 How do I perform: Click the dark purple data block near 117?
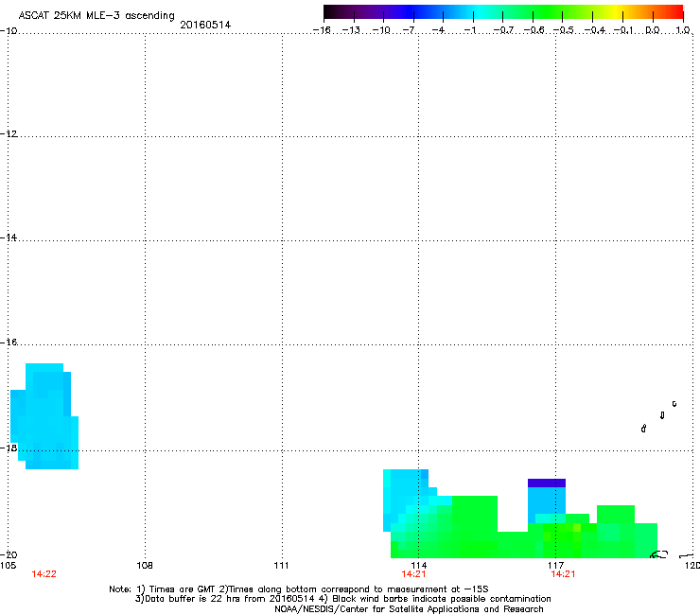tap(547, 483)
